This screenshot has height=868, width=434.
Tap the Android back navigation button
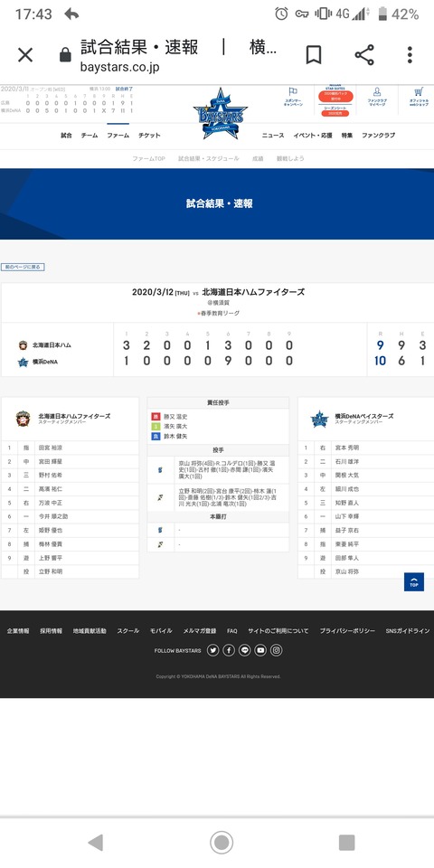[95, 843]
